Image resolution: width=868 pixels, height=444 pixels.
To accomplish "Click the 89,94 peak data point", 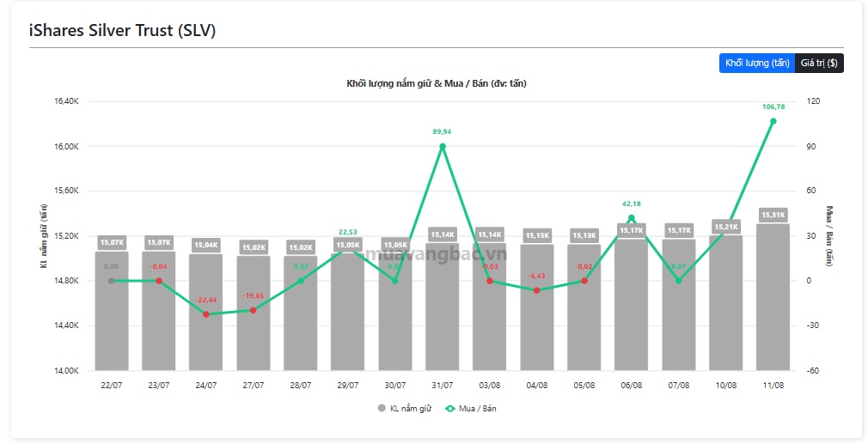I will (x=443, y=147).
